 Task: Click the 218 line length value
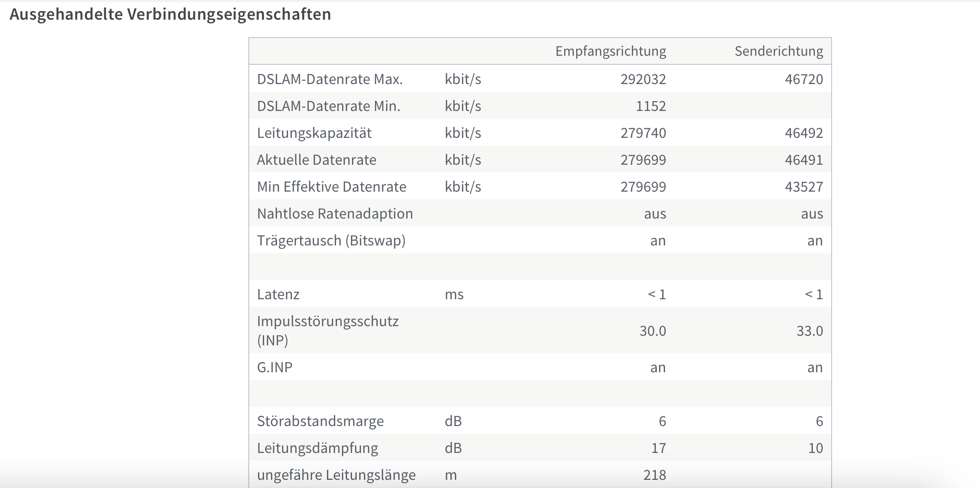coord(654,475)
